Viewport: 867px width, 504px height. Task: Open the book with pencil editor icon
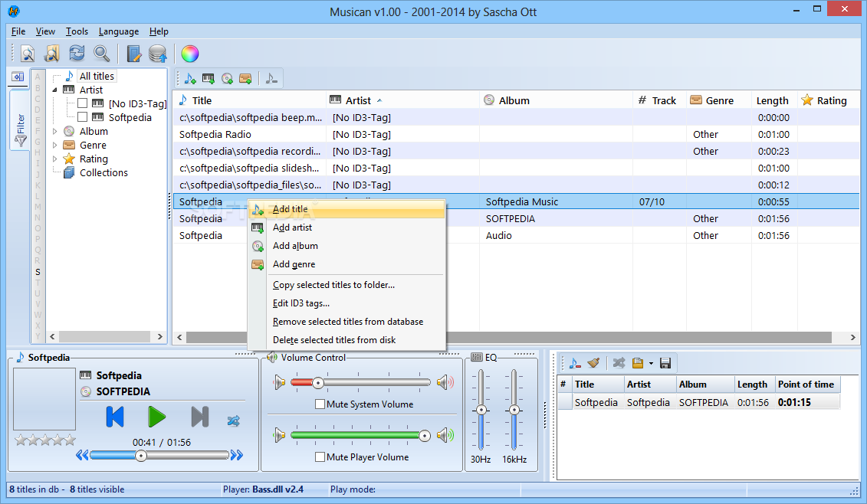pos(133,54)
